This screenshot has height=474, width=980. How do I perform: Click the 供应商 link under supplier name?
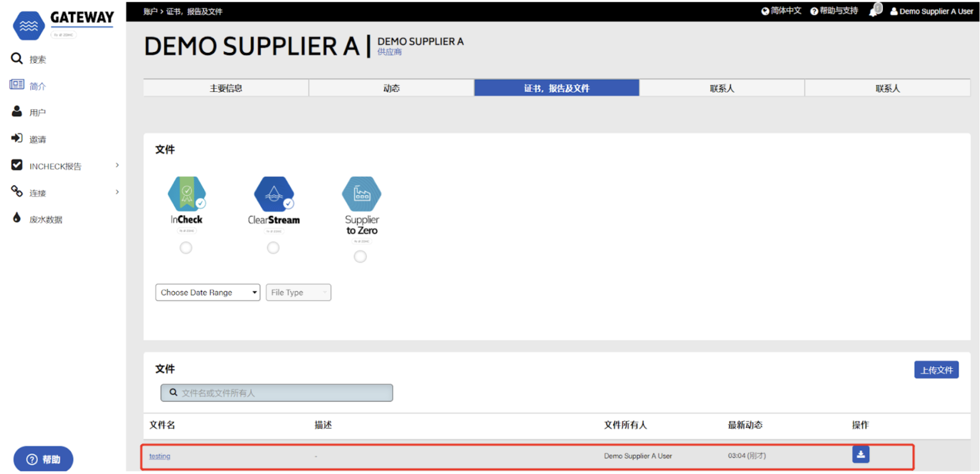point(389,52)
